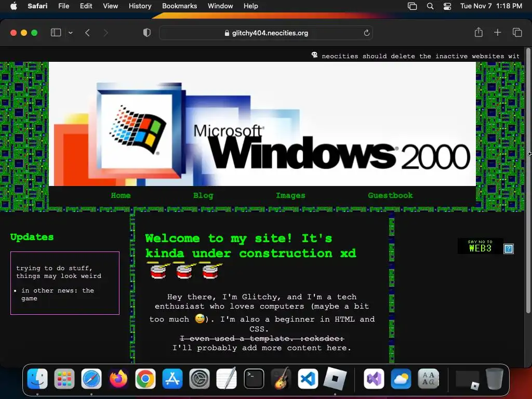Click the date and time in menu bar

click(491, 6)
